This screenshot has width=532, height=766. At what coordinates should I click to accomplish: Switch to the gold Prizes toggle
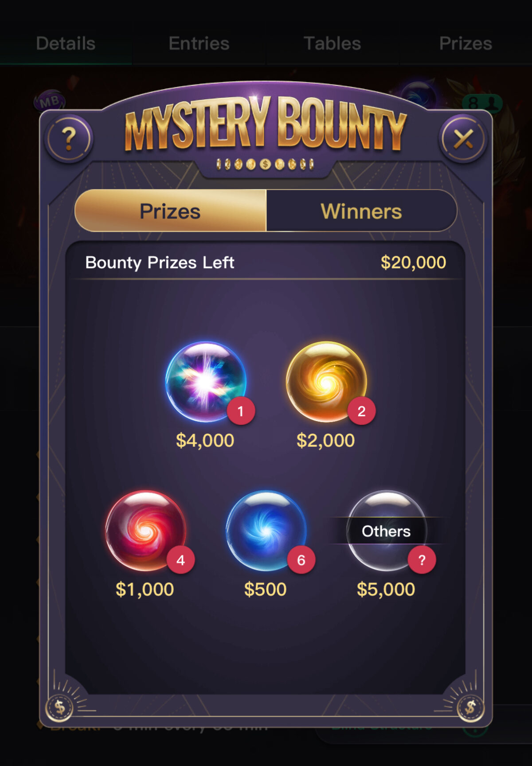click(x=171, y=211)
